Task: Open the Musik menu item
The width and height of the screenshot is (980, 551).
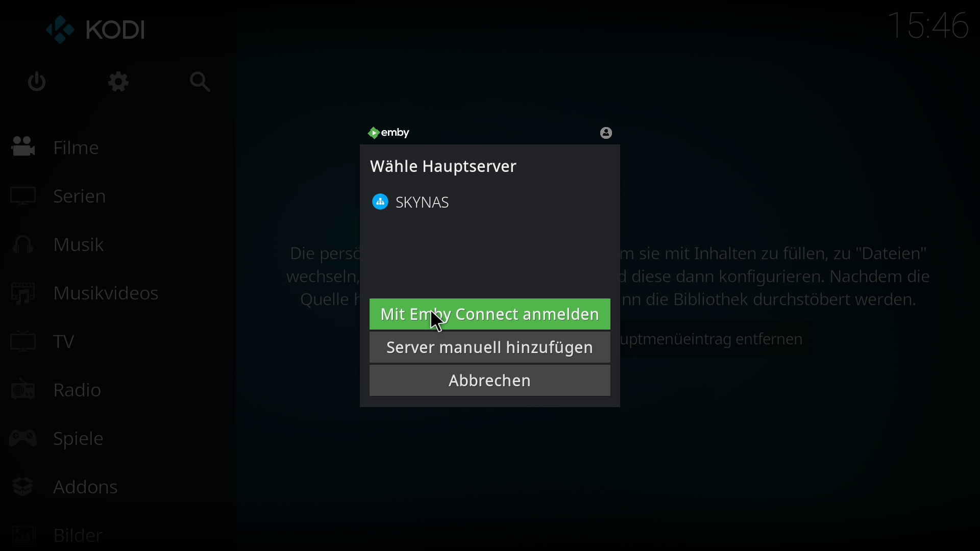Action: [117, 244]
